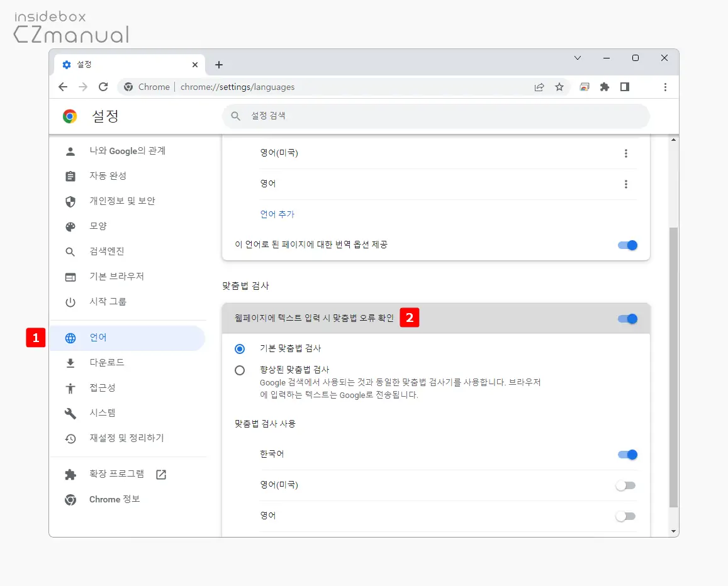Click the 언어 추가 link
The width and height of the screenshot is (728, 586).
[x=277, y=214]
